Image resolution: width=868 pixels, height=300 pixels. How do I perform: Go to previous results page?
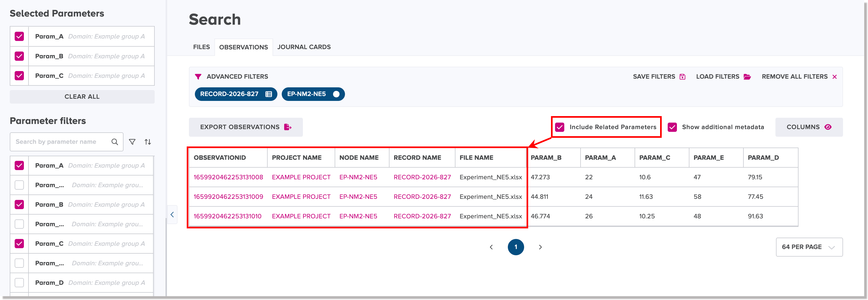click(491, 247)
